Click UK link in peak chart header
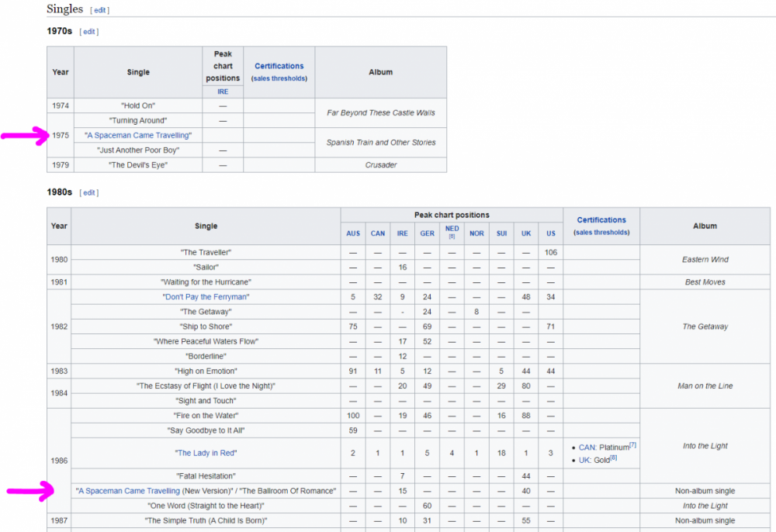776x532 pixels. coord(526,233)
